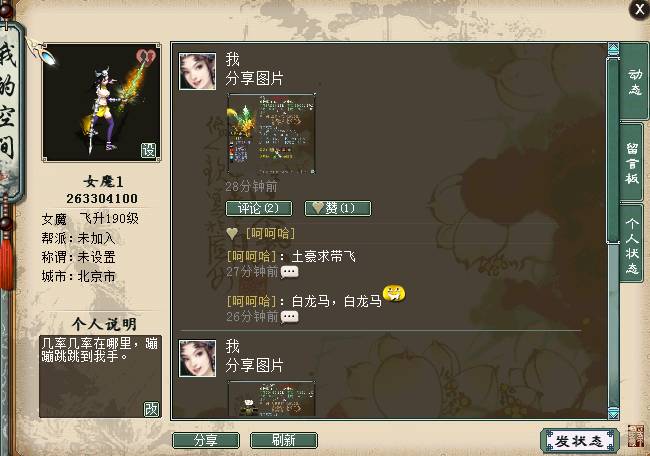Viewport: 650px width, 456px height.
Task: Open the 个人状态 tab
Action: [x=632, y=244]
